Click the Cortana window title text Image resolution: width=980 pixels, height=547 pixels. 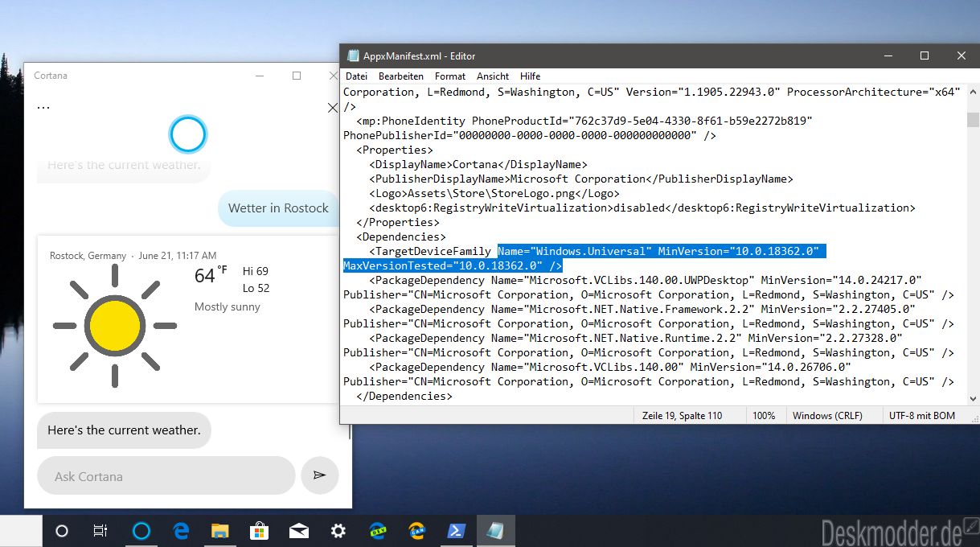tap(51, 76)
